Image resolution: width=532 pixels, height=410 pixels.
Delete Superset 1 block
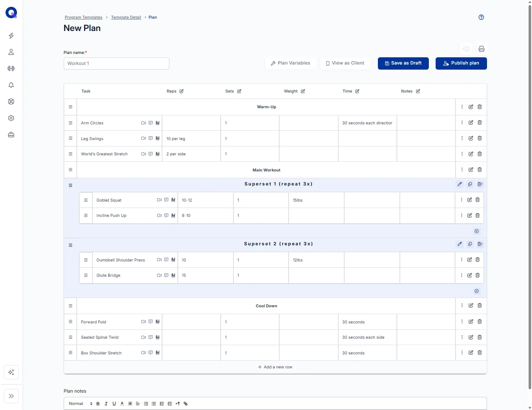480,184
